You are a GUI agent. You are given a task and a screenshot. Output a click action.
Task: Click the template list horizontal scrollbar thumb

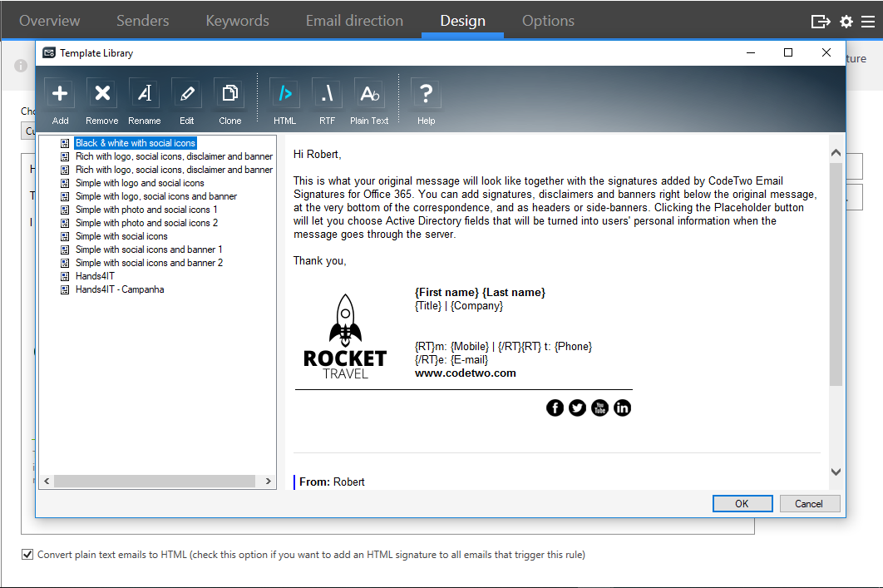click(155, 481)
